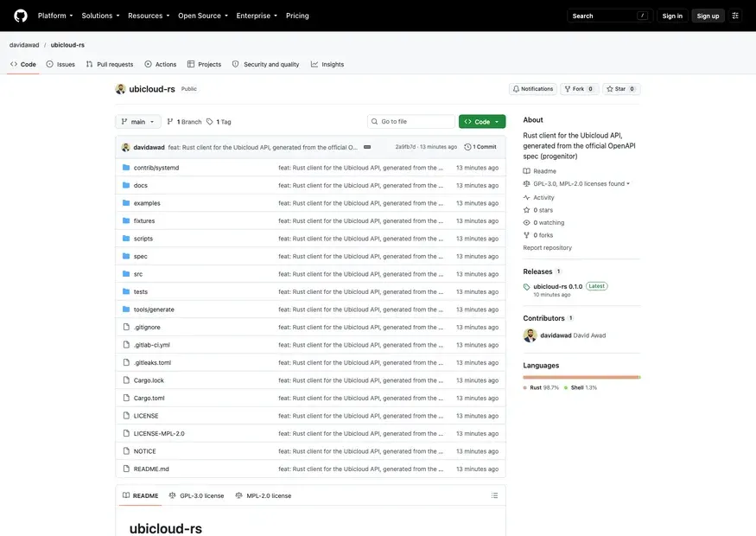
Task: Open the 1 Branch link
Action: (x=184, y=122)
